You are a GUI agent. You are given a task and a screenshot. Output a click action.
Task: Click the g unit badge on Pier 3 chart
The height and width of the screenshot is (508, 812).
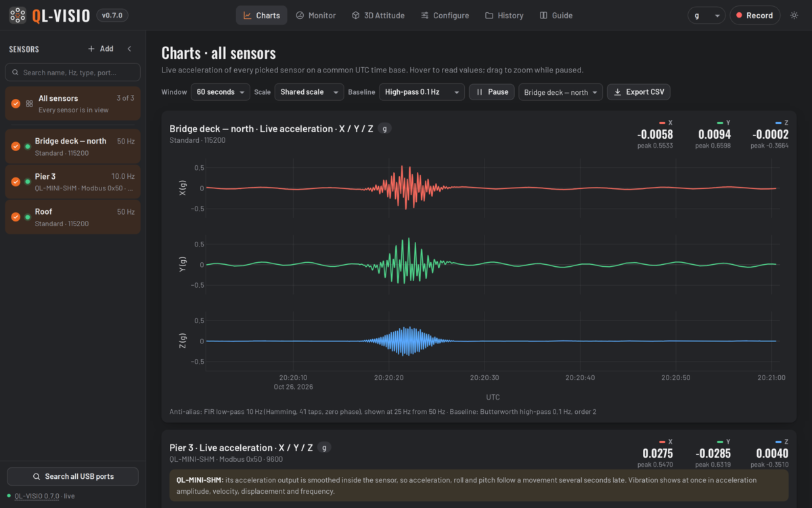coord(324,448)
